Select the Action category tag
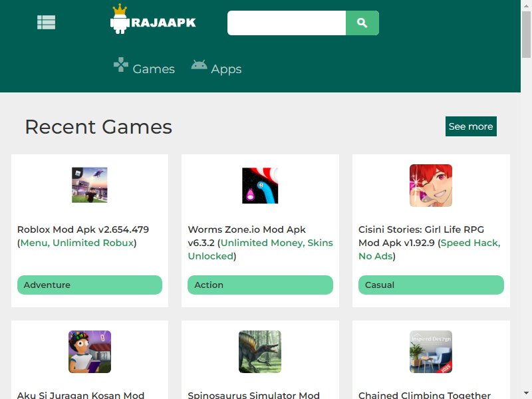This screenshot has height=399, width=532. coord(260,285)
